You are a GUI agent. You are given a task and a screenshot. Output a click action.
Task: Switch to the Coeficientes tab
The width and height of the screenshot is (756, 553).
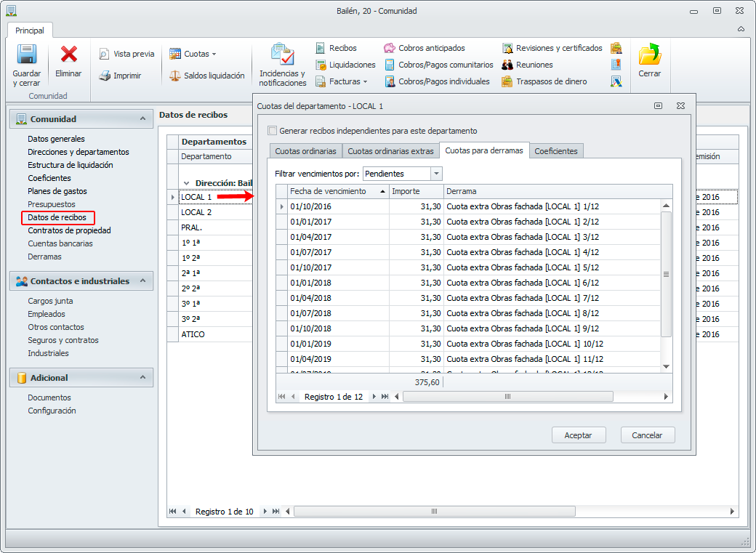click(x=556, y=151)
